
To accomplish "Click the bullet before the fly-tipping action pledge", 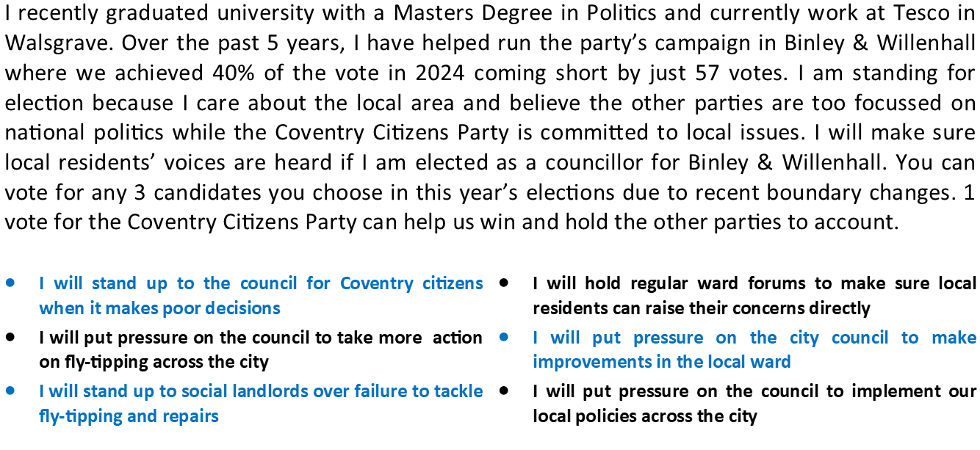I will coord(10,337).
